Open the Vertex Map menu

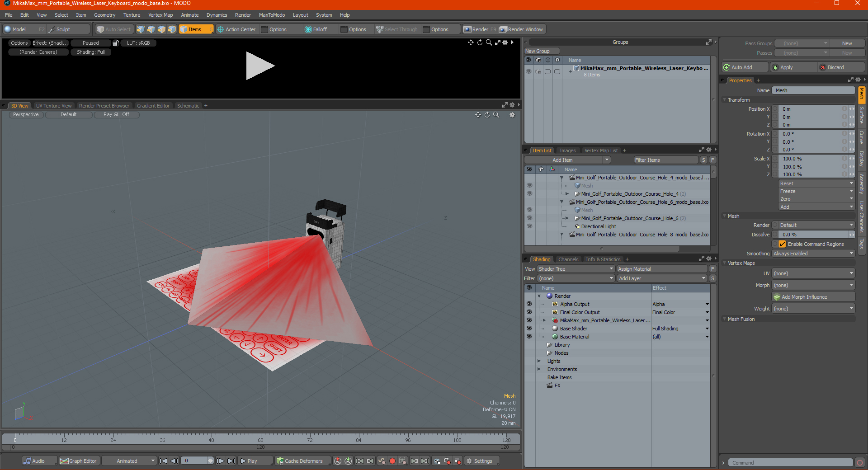[x=160, y=15]
